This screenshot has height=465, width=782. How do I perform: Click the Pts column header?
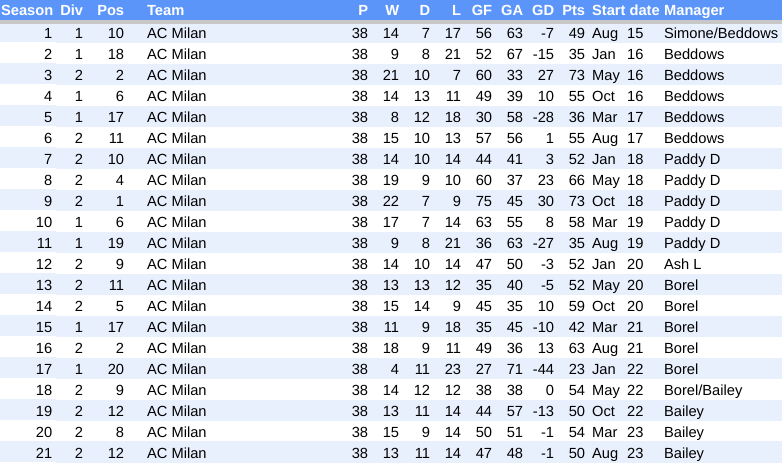[573, 10]
